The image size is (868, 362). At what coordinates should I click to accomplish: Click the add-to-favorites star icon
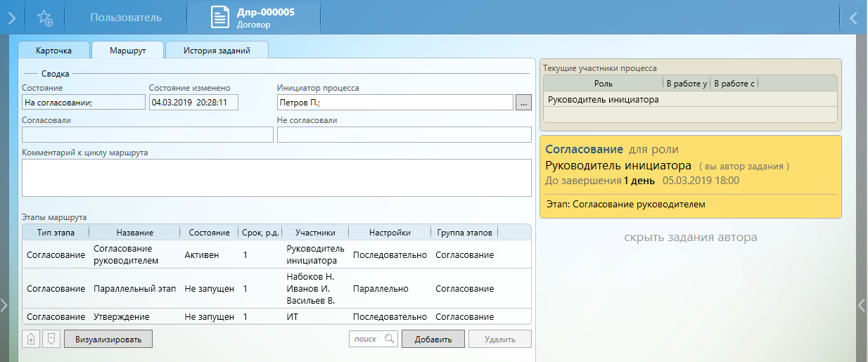pyautogui.click(x=45, y=18)
